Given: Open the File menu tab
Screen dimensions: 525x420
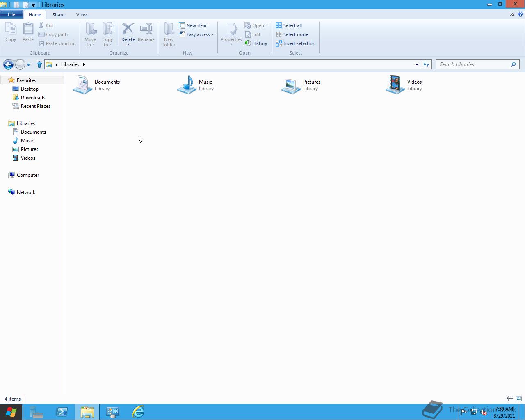Looking at the screenshot, I should pos(11,14).
